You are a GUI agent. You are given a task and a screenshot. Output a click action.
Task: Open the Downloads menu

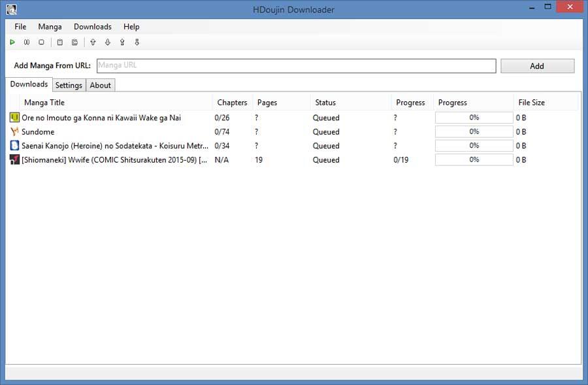pos(93,27)
